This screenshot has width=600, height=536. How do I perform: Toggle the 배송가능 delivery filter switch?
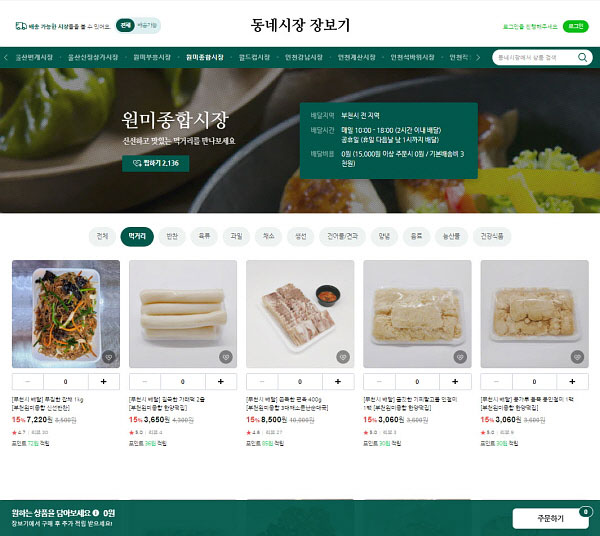click(147, 25)
